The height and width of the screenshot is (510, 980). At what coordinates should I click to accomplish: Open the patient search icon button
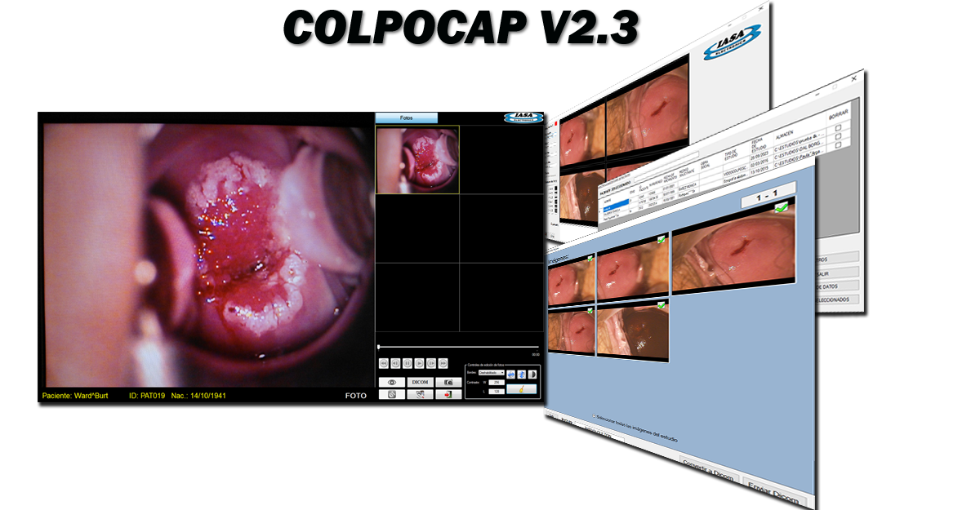419,394
